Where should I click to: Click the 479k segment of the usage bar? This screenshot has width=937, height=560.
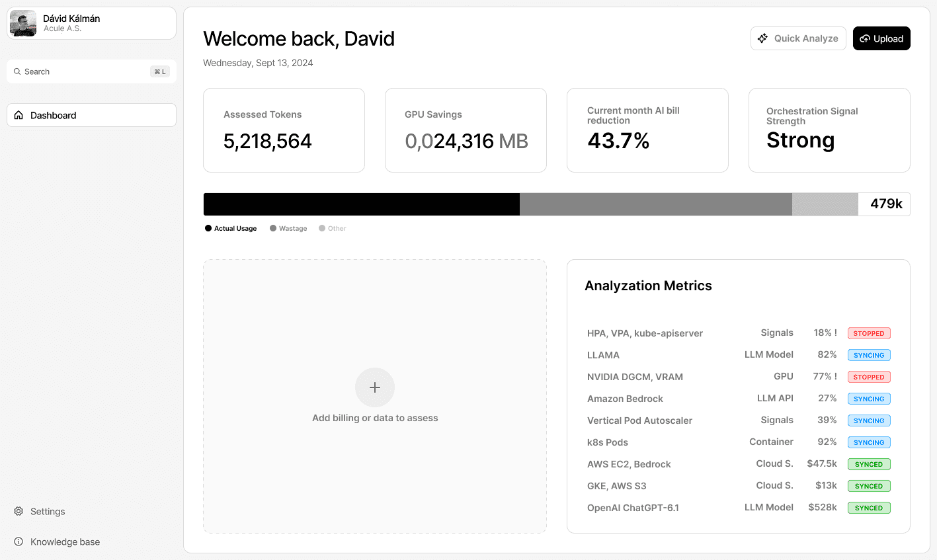(x=884, y=204)
